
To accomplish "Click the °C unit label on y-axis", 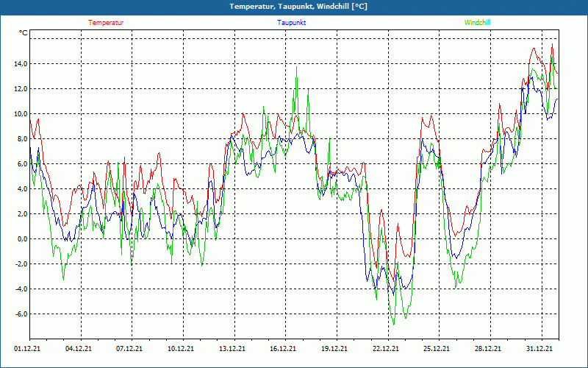I will pos(24,33).
